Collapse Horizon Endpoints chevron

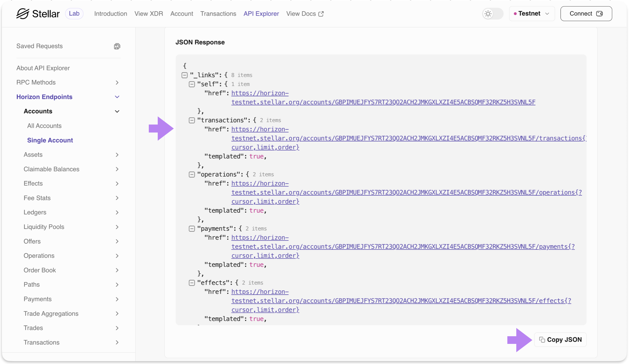coord(117,97)
